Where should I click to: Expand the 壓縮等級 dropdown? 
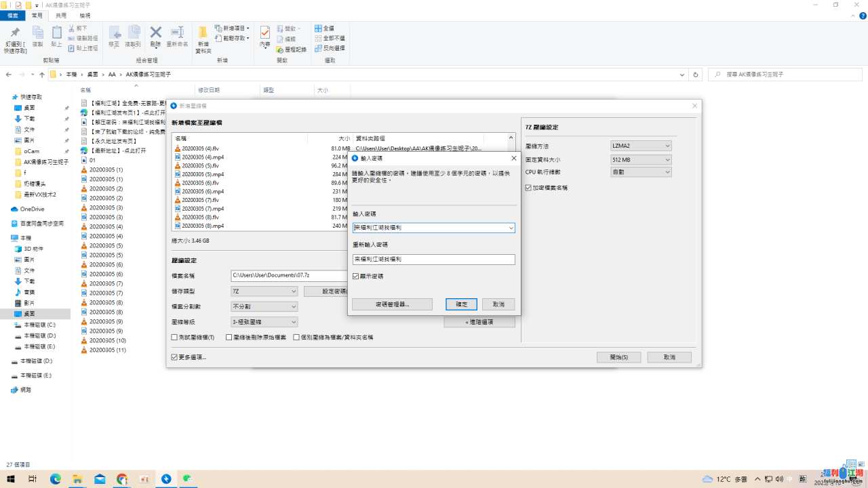(x=264, y=322)
